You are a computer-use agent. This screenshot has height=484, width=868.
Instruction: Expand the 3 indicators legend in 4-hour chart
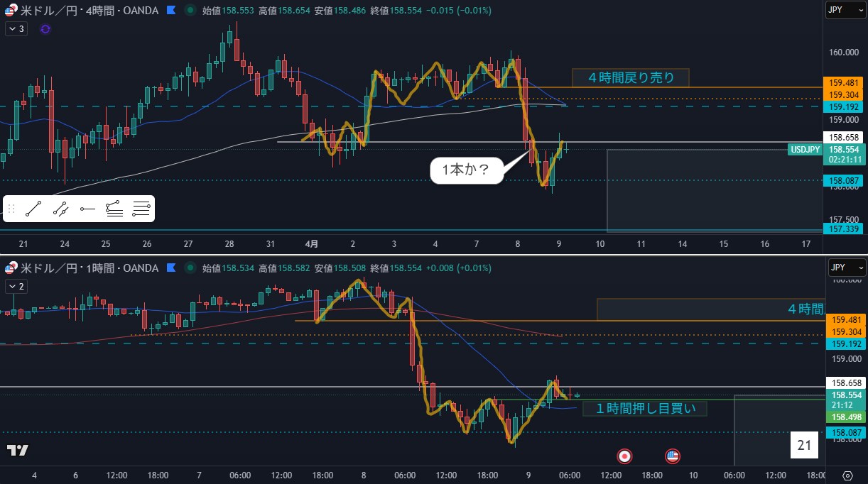(16, 29)
